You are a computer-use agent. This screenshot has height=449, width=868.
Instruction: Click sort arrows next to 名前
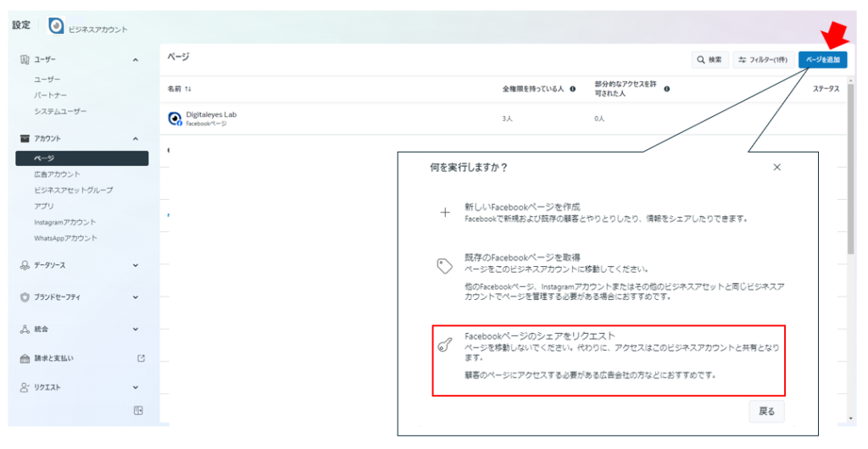188,89
